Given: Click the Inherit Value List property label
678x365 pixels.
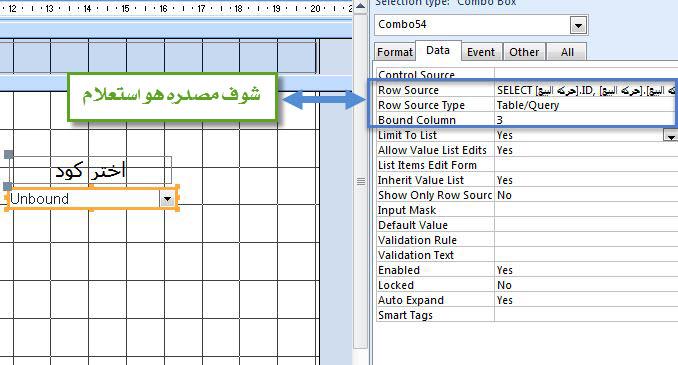Looking at the screenshot, I should pyautogui.click(x=420, y=180).
